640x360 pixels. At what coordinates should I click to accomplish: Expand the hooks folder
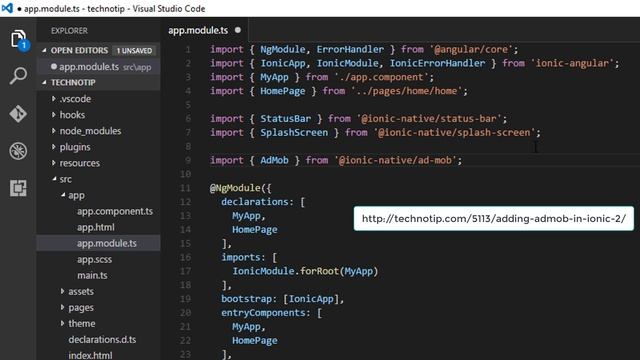(53, 115)
